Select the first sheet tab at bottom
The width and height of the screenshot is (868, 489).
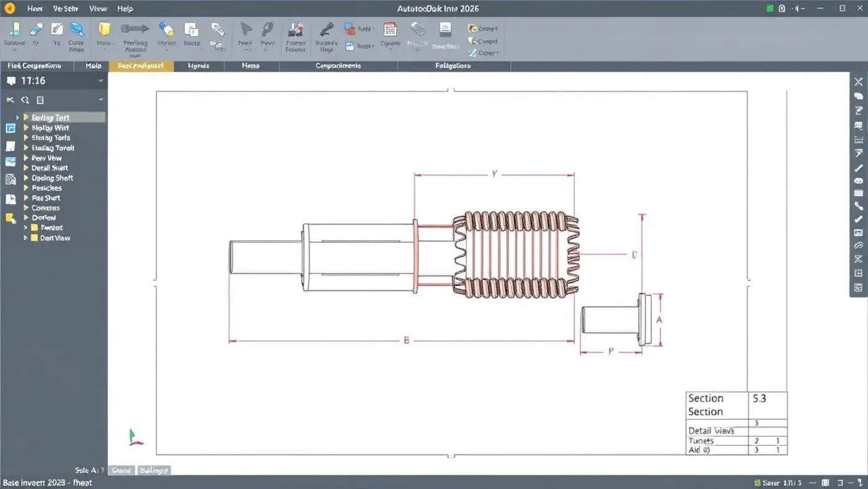point(122,470)
